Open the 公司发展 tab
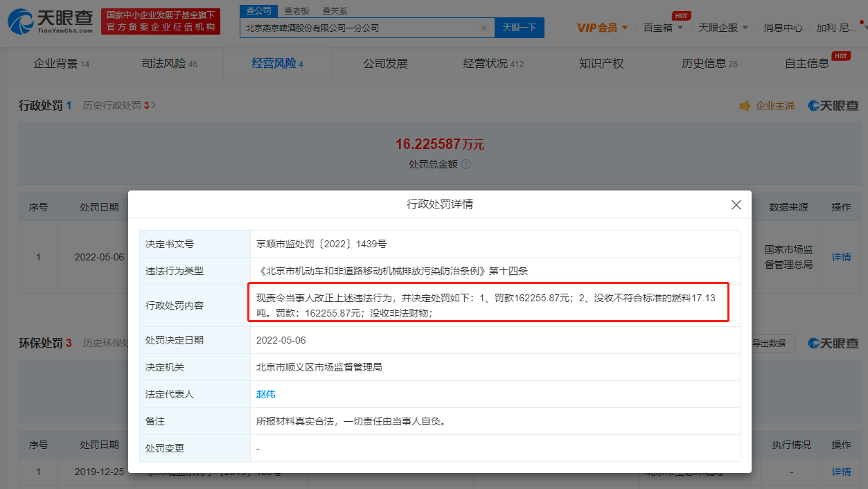The image size is (868, 489). 385,64
